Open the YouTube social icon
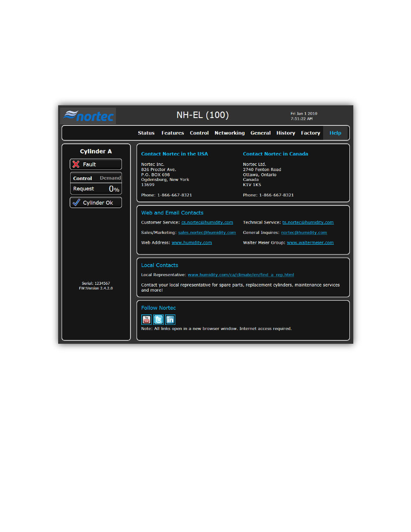The image size is (411, 532). coord(146,320)
